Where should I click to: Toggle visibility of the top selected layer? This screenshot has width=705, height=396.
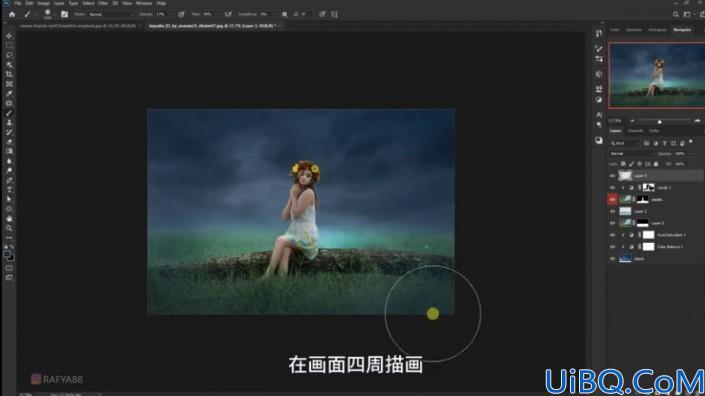pos(612,176)
